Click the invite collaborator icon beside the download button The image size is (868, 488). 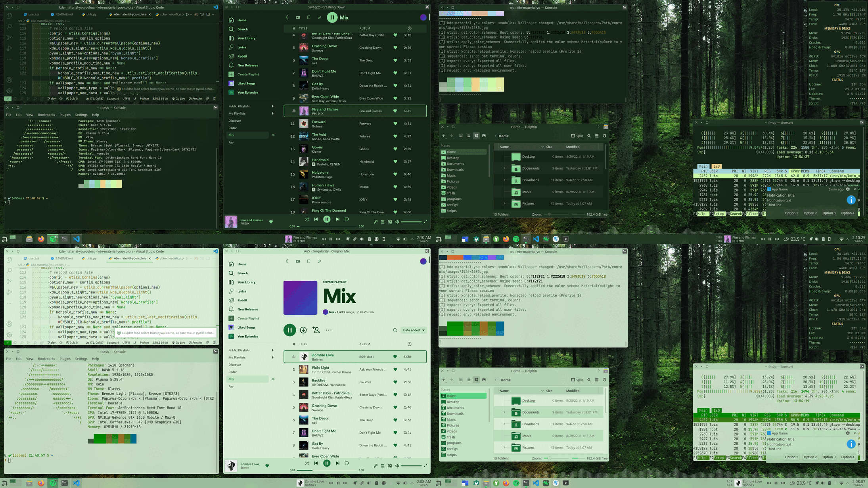(x=316, y=330)
